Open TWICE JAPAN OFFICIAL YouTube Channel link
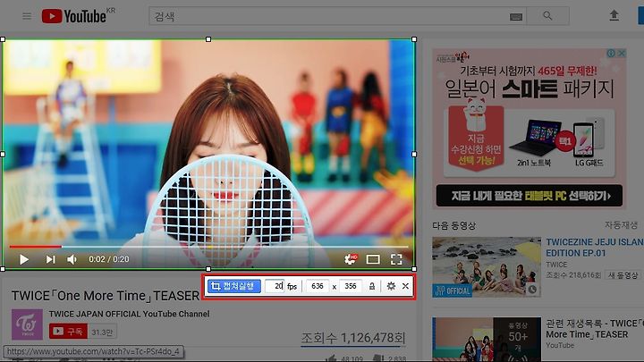Image resolution: width=644 pixels, height=362 pixels. click(x=130, y=314)
